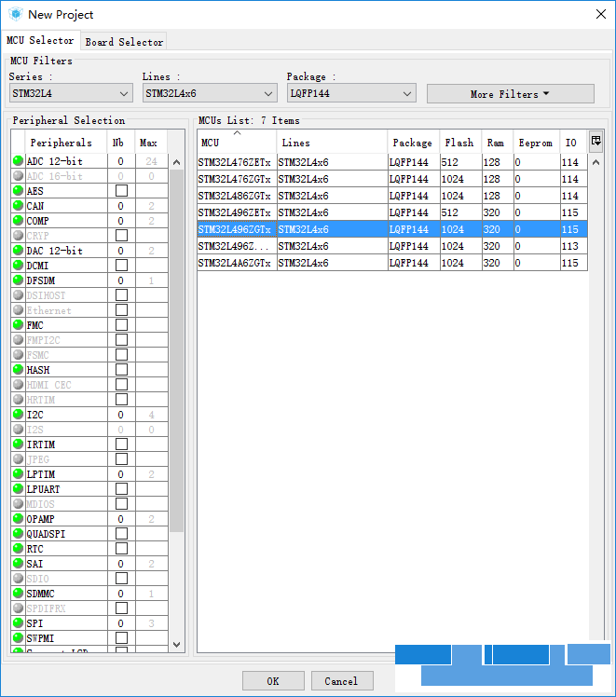Viewport: 616px width, 697px height.
Task: Click the Cancel button
Action: [x=342, y=681]
